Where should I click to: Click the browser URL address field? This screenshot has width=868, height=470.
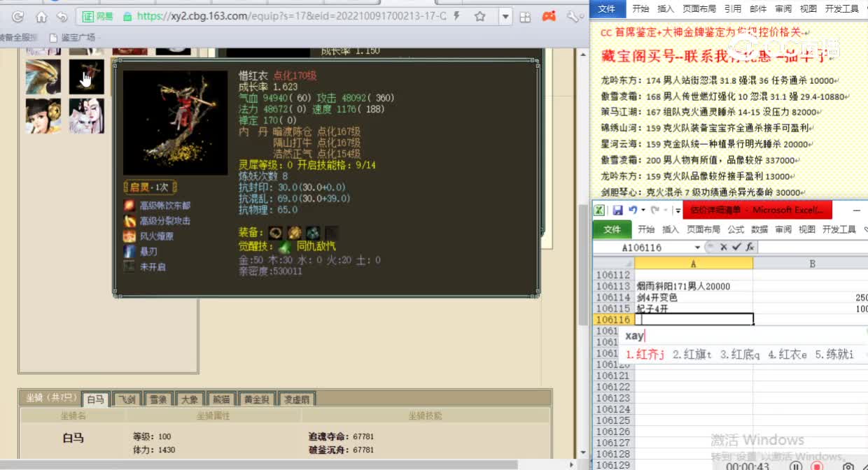[x=291, y=16]
